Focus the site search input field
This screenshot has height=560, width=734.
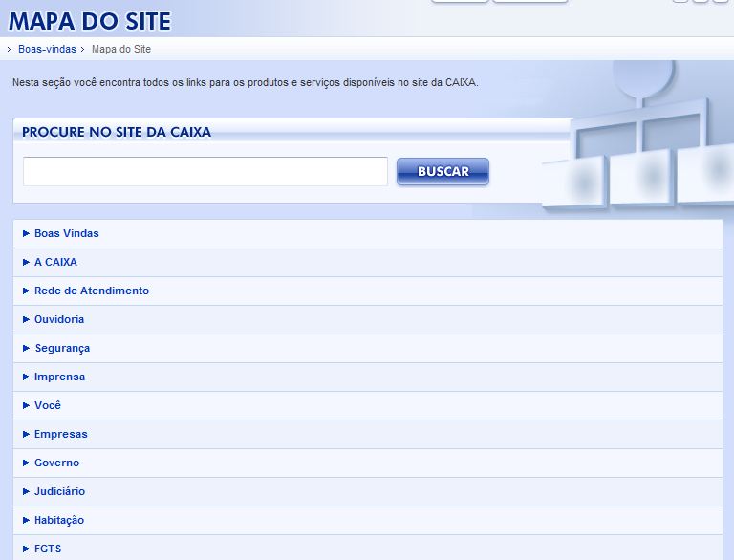[205, 171]
